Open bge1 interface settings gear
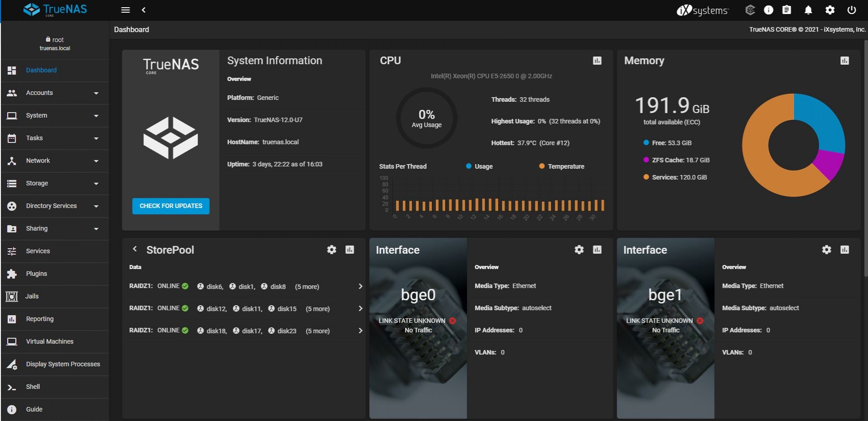The height and width of the screenshot is (421, 868). coord(826,250)
